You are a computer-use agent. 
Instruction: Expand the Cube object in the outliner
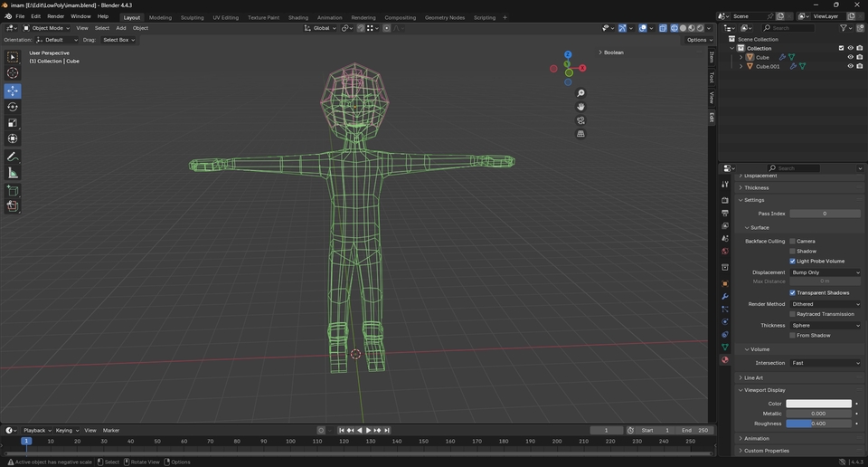(x=741, y=57)
